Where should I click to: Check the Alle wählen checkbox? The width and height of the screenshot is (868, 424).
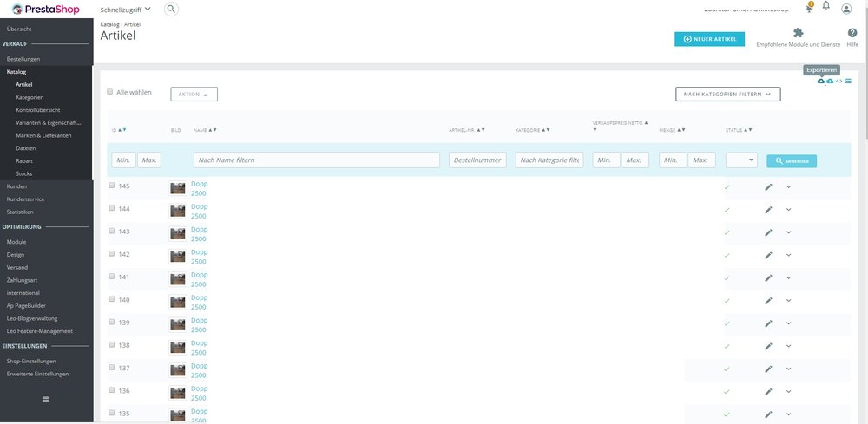click(x=110, y=92)
